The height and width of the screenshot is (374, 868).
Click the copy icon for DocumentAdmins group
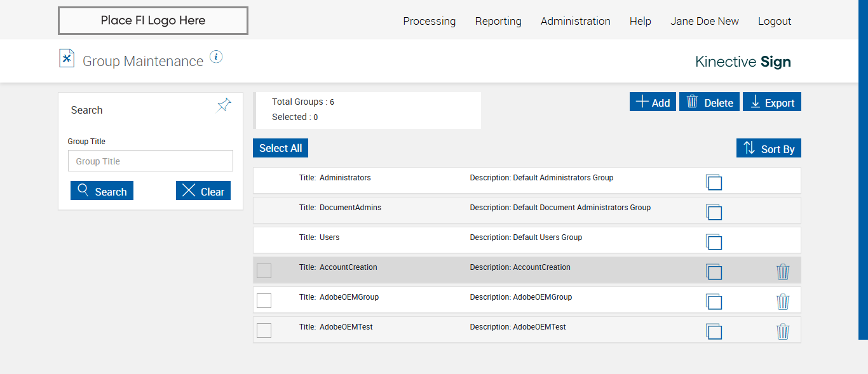click(714, 212)
